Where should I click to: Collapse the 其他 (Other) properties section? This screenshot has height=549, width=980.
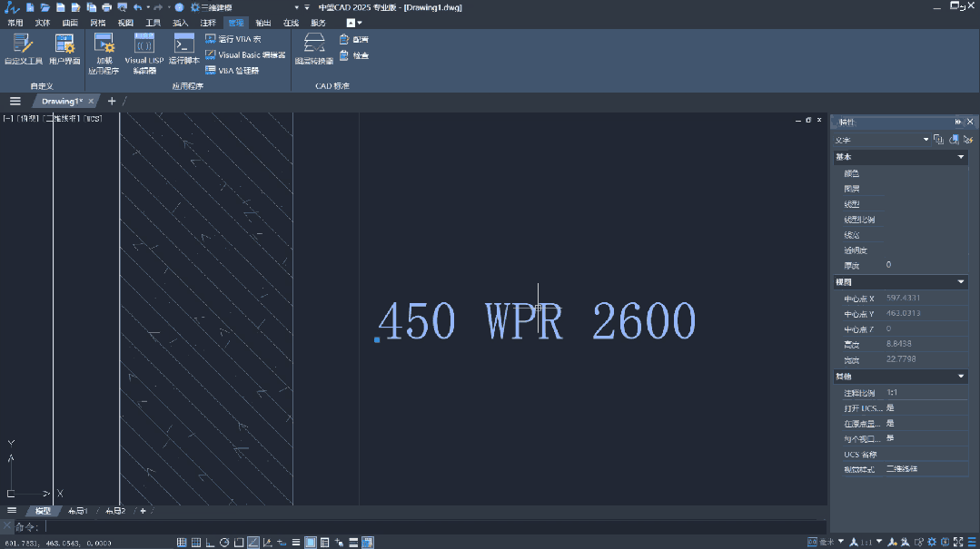click(x=961, y=376)
